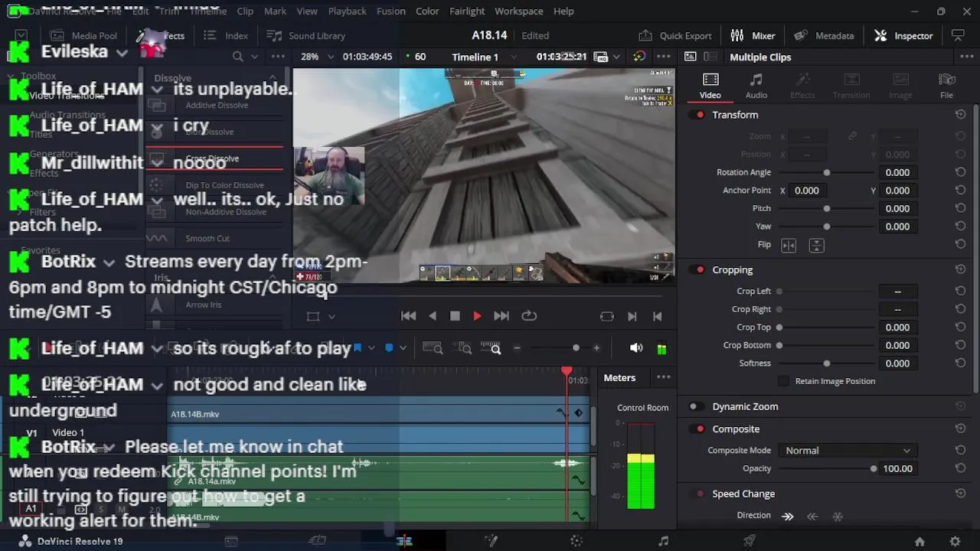Open the flag color dropdown arrow

click(371, 348)
